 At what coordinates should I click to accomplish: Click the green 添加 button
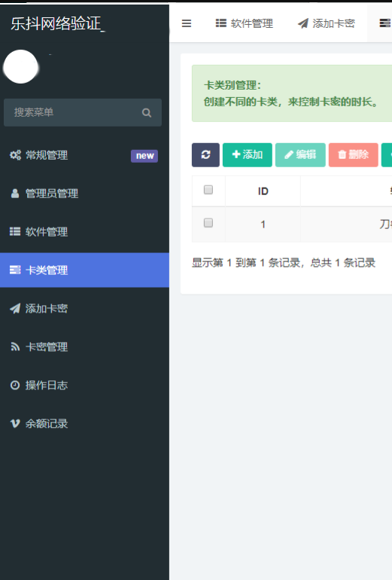click(248, 155)
